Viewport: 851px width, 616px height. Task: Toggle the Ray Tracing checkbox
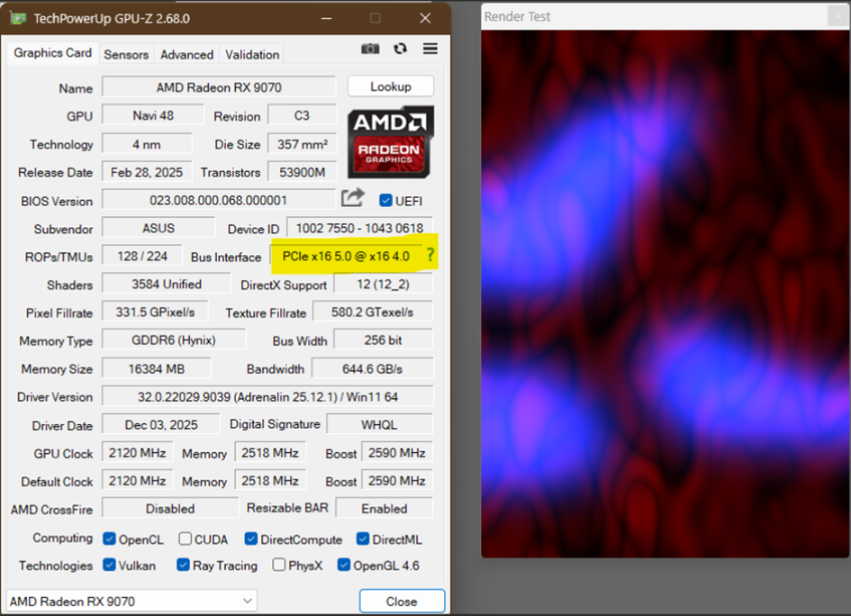(183, 565)
